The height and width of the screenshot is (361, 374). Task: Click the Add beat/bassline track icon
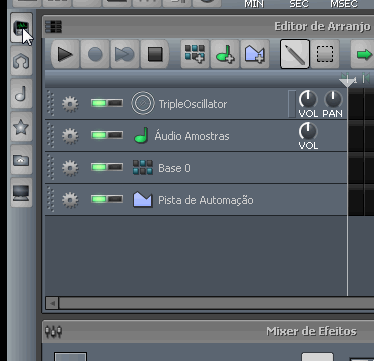click(x=195, y=54)
